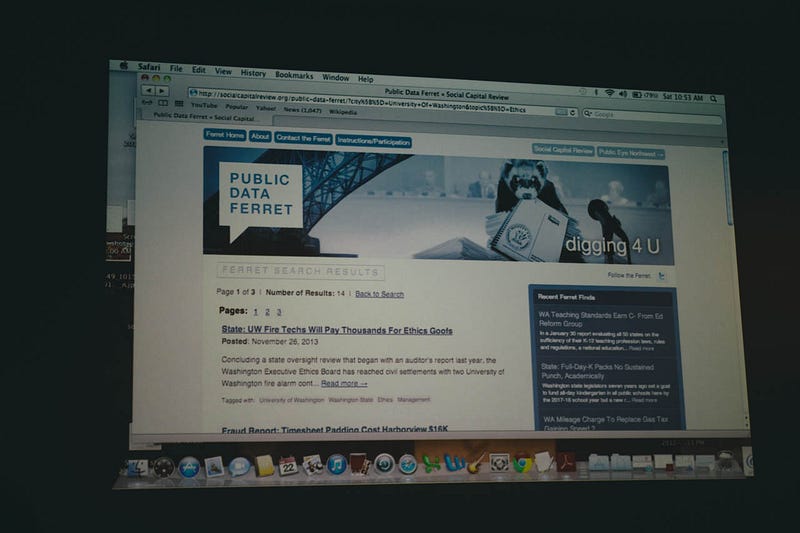Go to Ferret Home
Image resolution: width=800 pixels, height=533 pixels.
(x=224, y=135)
